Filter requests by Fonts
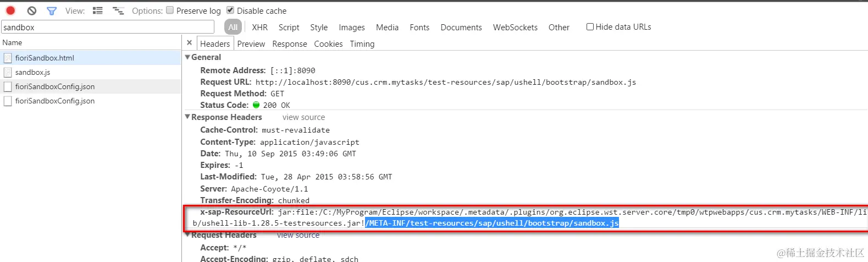Image resolution: width=868 pixels, height=262 pixels. (x=419, y=27)
